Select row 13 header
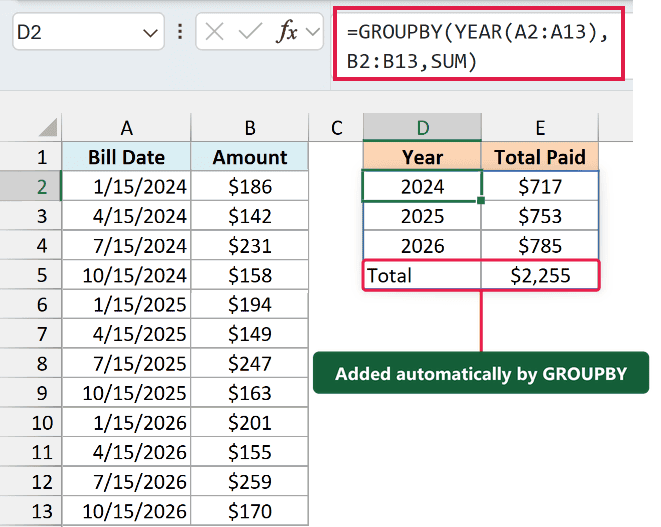Screen dimensions: 661x527 (x=31, y=511)
